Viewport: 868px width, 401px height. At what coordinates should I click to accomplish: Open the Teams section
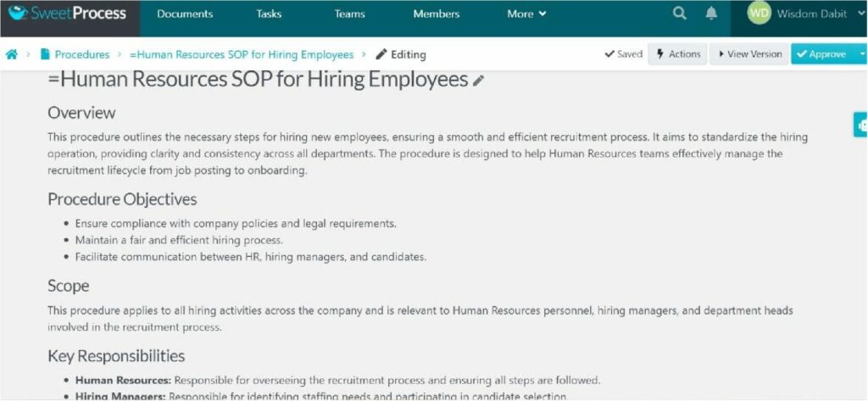pyautogui.click(x=349, y=14)
